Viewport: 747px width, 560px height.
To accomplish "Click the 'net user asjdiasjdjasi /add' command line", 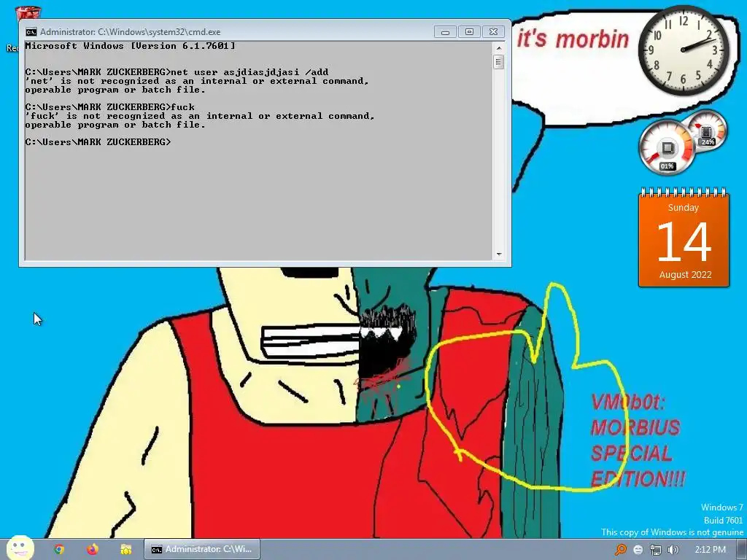I will (177, 72).
